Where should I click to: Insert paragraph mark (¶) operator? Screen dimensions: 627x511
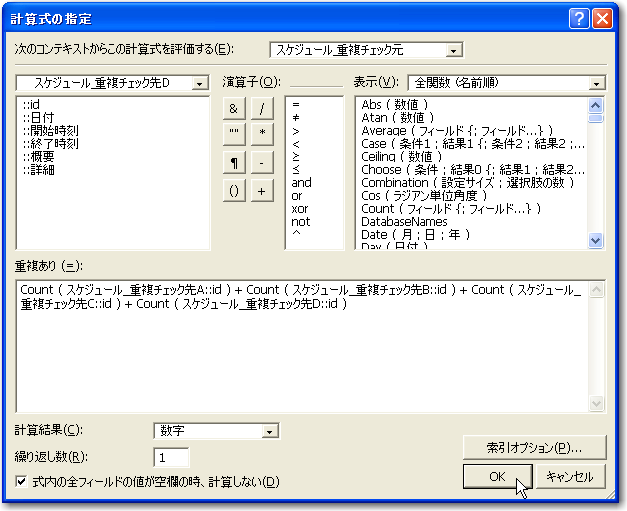(232, 163)
